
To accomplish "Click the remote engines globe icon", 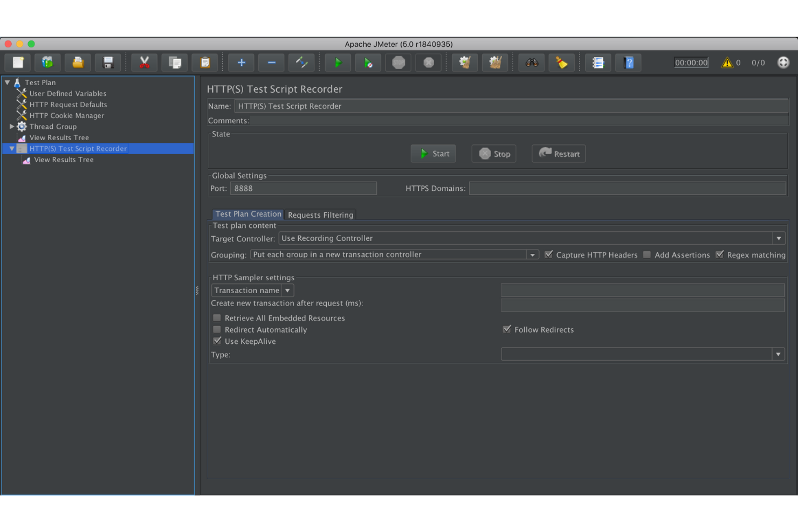I will click(x=783, y=63).
